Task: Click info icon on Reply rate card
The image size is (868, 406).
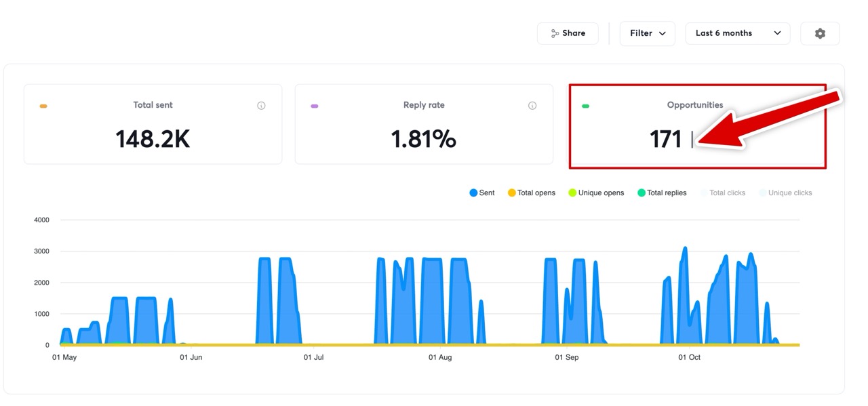Action: click(532, 106)
